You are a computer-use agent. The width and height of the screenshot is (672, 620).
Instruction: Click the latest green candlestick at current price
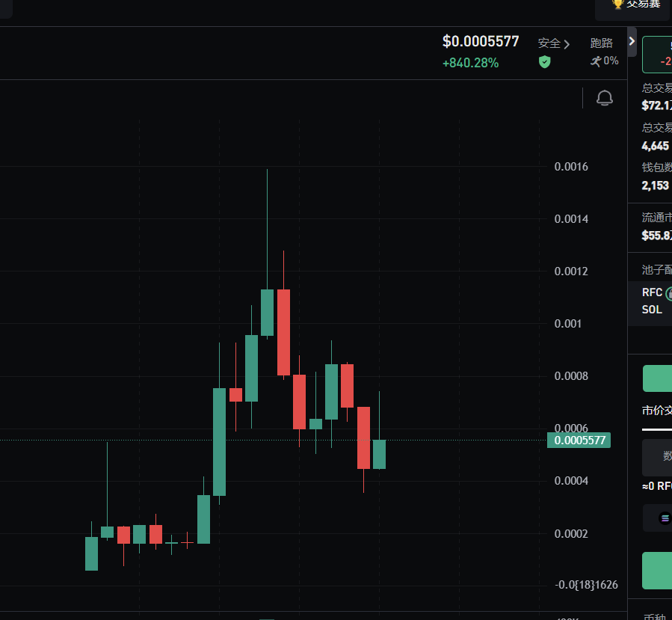379,454
